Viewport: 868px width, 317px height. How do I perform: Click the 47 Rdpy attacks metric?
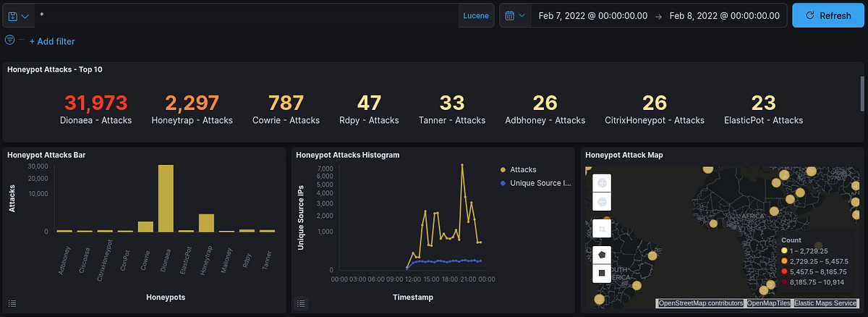coord(369,109)
